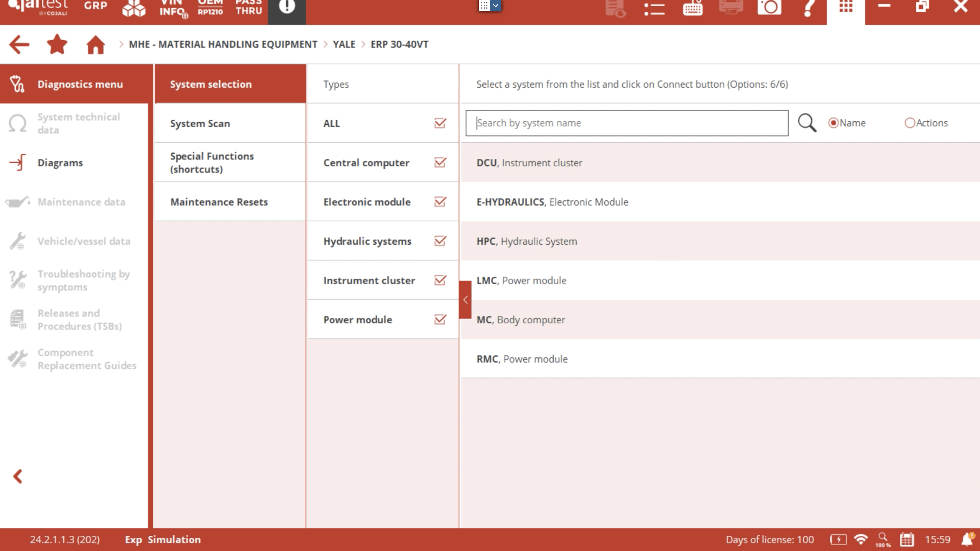Viewport: 980px width, 551px height.
Task: Click YALE in the breadcrumb path
Action: (x=344, y=44)
